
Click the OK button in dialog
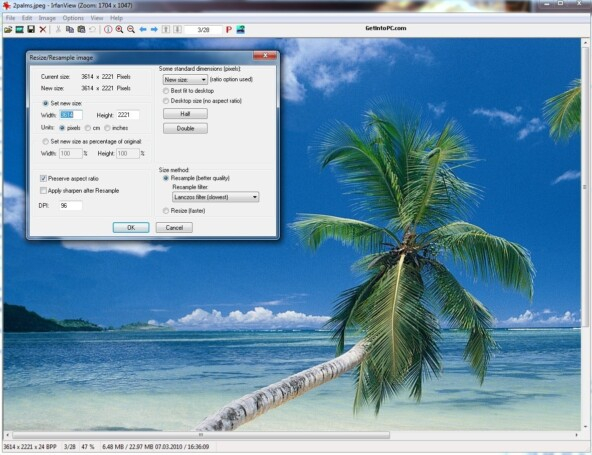[131, 228]
